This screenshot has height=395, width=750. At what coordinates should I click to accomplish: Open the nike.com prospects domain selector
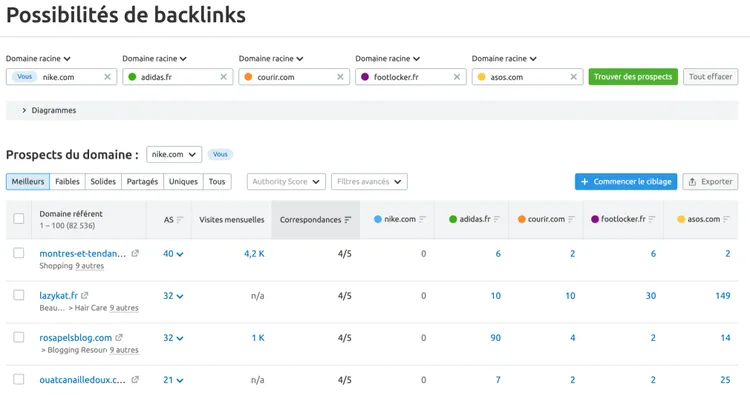174,154
